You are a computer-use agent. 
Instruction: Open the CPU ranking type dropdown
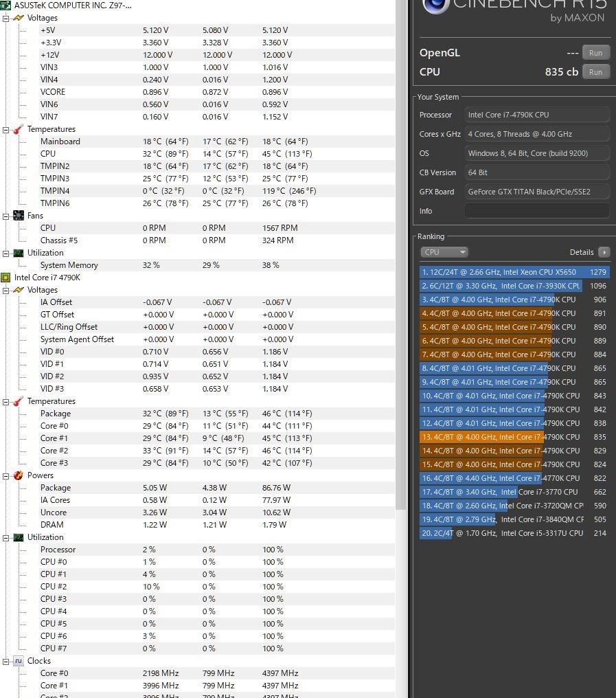(x=444, y=252)
